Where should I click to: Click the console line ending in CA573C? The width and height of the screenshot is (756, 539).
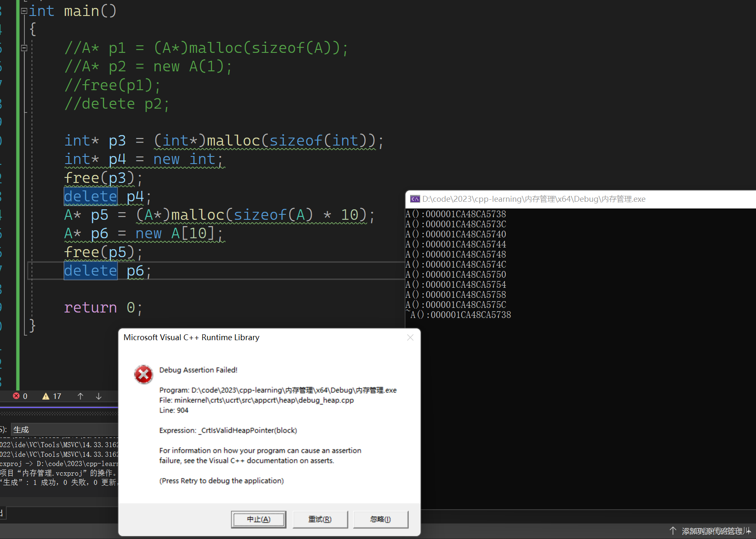[456, 224]
